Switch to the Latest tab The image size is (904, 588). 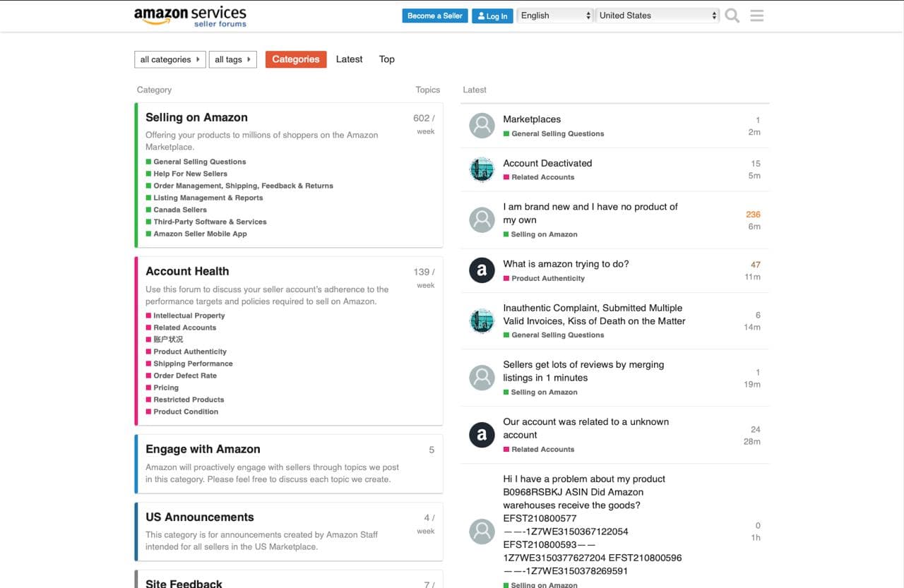[x=349, y=59]
